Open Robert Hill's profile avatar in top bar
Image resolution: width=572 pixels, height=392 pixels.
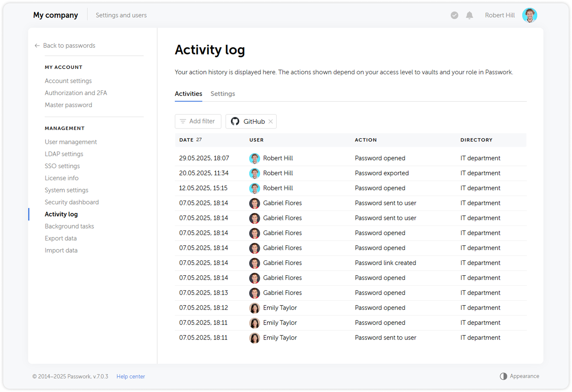(529, 15)
